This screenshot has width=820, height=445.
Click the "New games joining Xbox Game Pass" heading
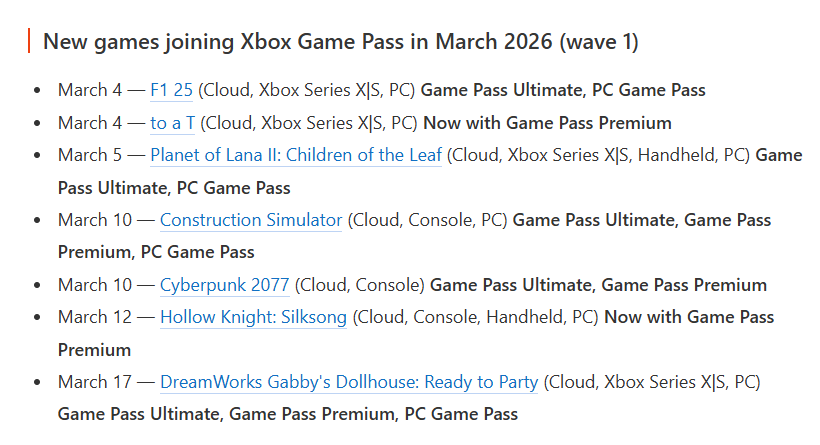[x=341, y=42]
